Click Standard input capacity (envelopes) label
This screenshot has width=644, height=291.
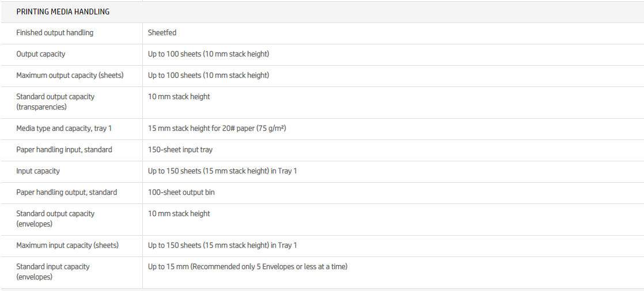53,271
